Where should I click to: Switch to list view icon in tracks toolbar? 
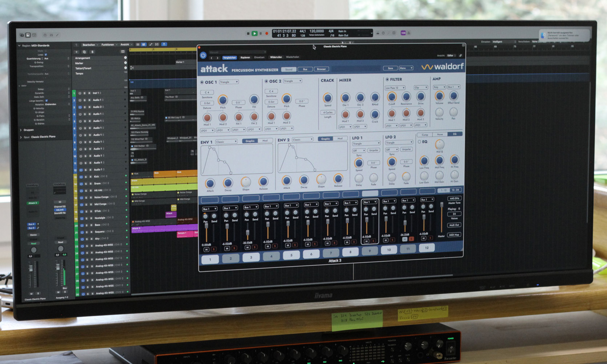[138, 44]
